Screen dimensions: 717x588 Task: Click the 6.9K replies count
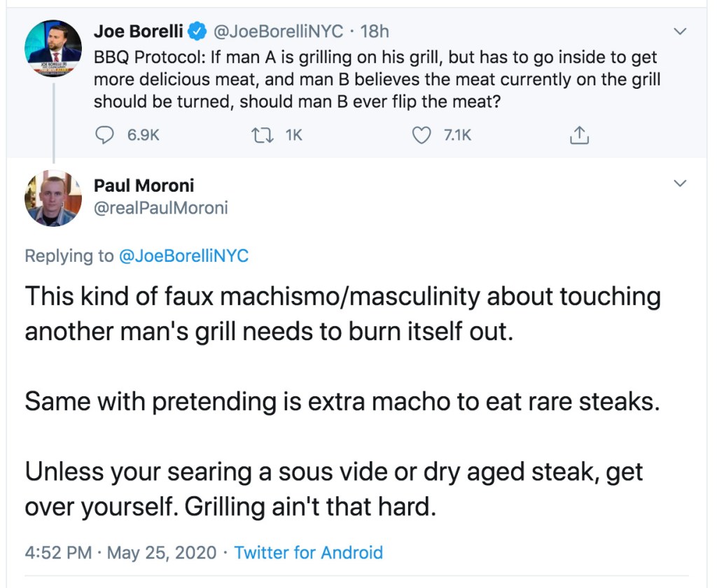point(143,134)
